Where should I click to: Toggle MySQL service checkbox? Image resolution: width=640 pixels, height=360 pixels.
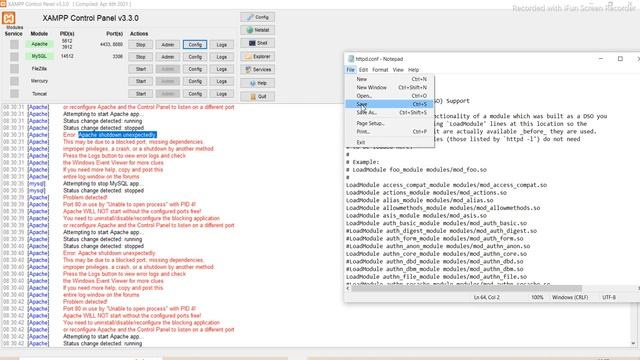[14, 56]
